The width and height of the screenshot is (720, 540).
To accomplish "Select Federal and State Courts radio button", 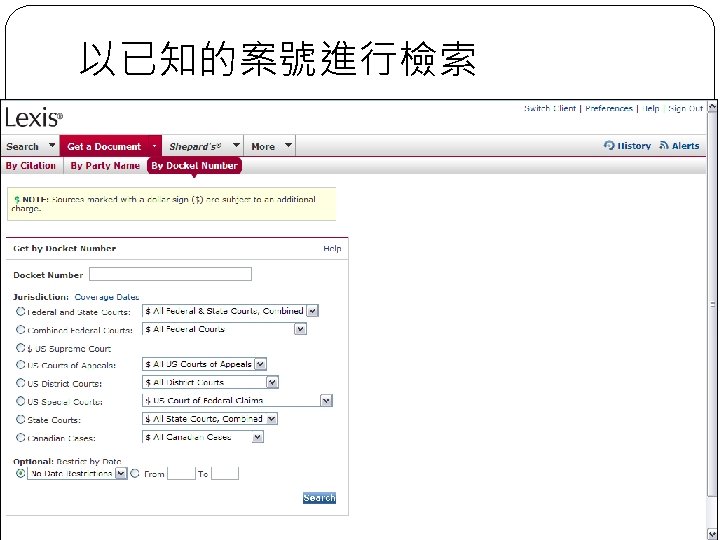I will pyautogui.click(x=20, y=311).
